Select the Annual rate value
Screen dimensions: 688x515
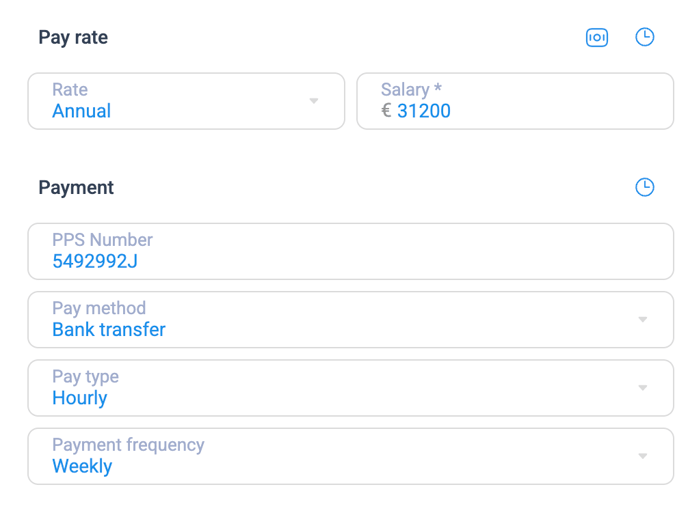pos(82,111)
